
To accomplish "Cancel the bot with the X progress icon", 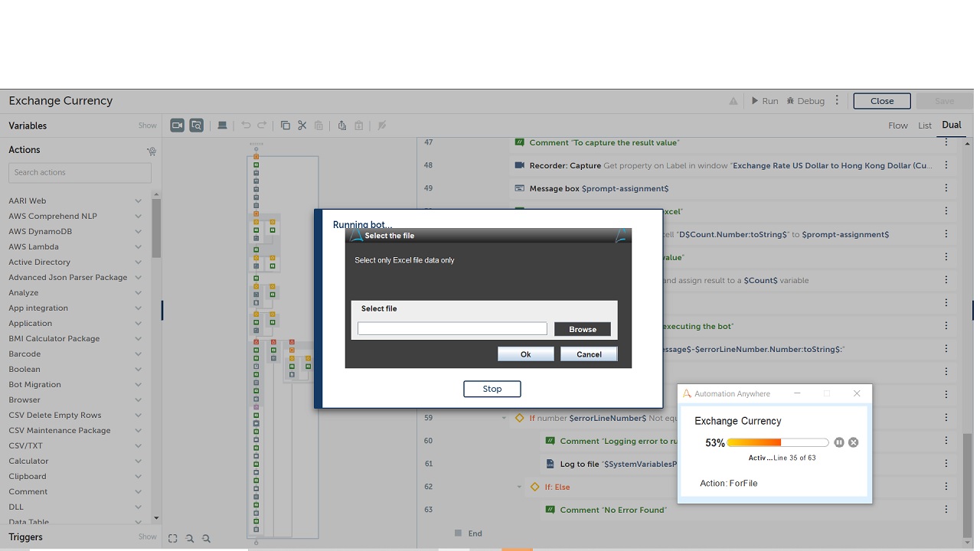I will [854, 442].
